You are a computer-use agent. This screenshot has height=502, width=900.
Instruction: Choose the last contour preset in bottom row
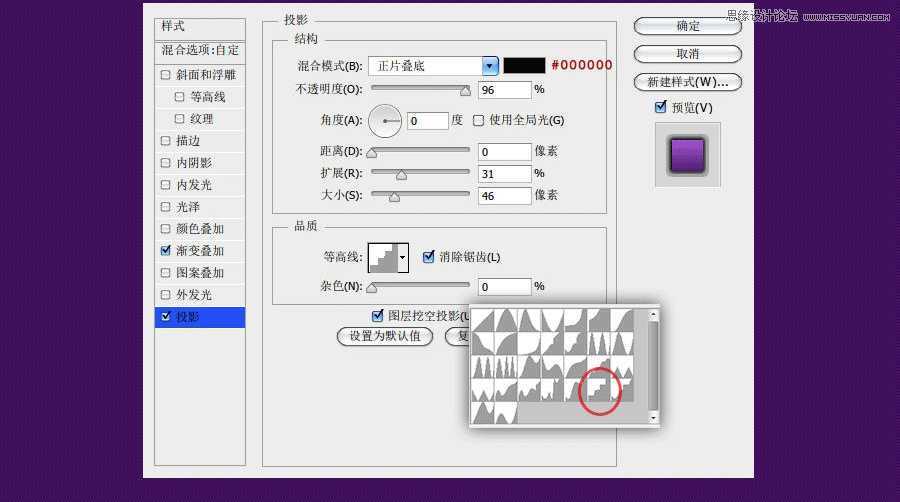[x=506, y=411]
